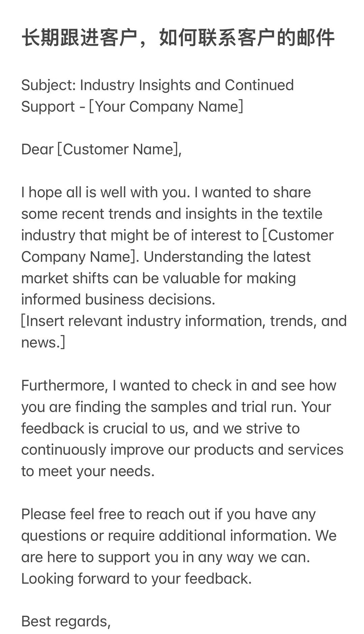Click the '[Customer' placeholder after 'interest to'
Image resolution: width=364 pixels, height=634 pixels.
pyautogui.click(x=298, y=235)
